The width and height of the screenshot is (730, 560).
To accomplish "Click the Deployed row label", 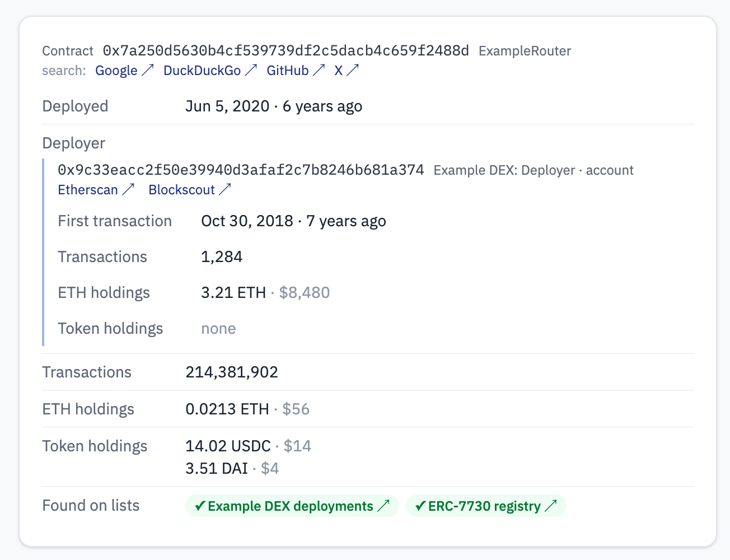I will click(x=75, y=106).
